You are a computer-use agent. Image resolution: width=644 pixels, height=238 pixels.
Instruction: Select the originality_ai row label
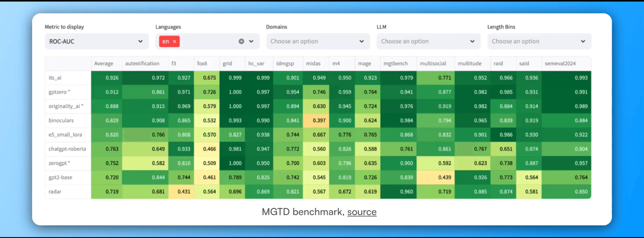tap(68, 106)
